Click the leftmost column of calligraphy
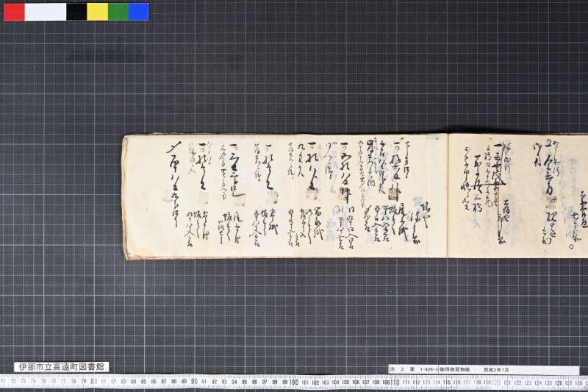This screenshot has width=588, height=392. coord(173,185)
